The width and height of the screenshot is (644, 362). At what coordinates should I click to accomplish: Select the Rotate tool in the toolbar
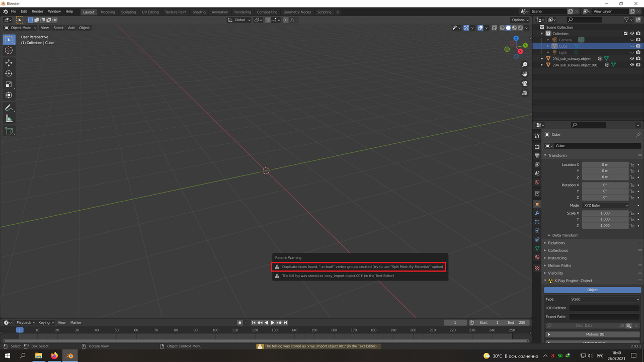[x=9, y=73]
